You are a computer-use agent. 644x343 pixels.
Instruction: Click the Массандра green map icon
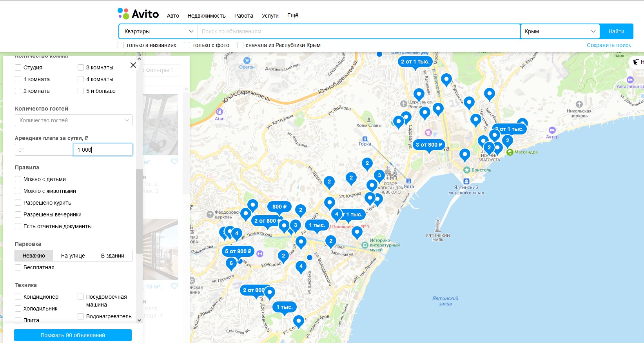(x=510, y=152)
